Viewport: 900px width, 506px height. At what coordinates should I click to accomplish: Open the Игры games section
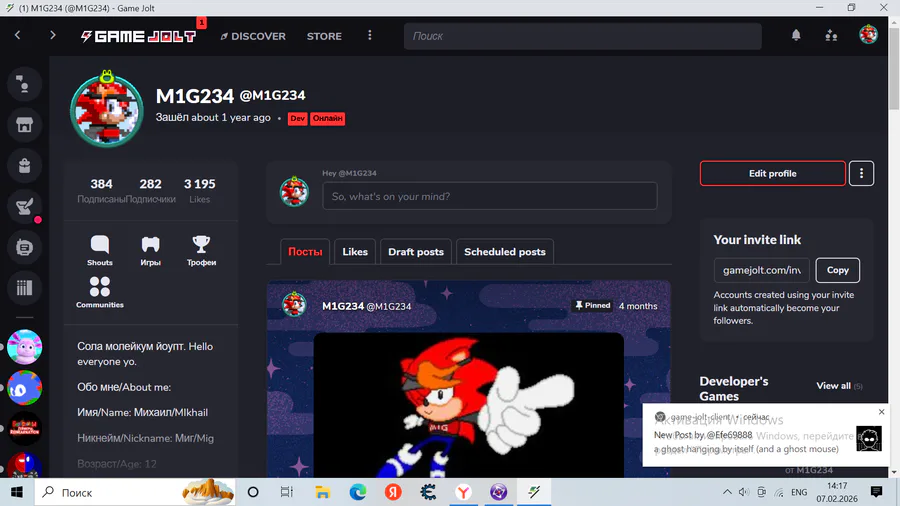click(150, 251)
